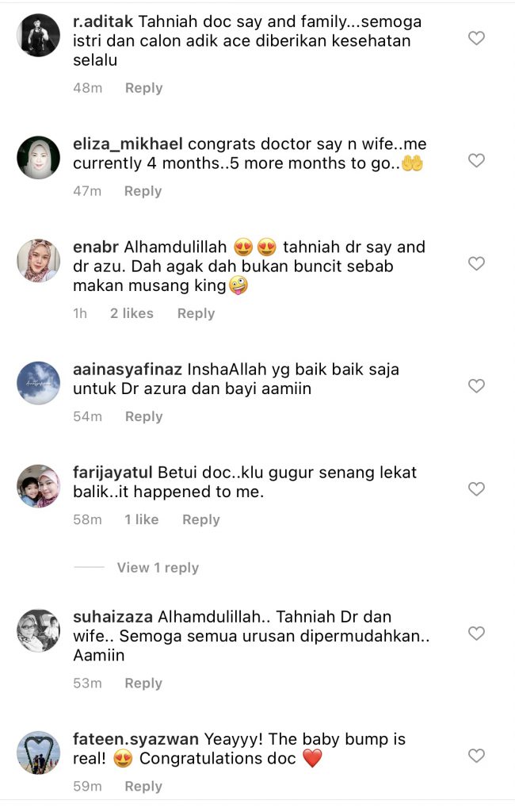Open fateen.syazwan's heart-shaped avatar
The image size is (515, 812).
[38, 753]
